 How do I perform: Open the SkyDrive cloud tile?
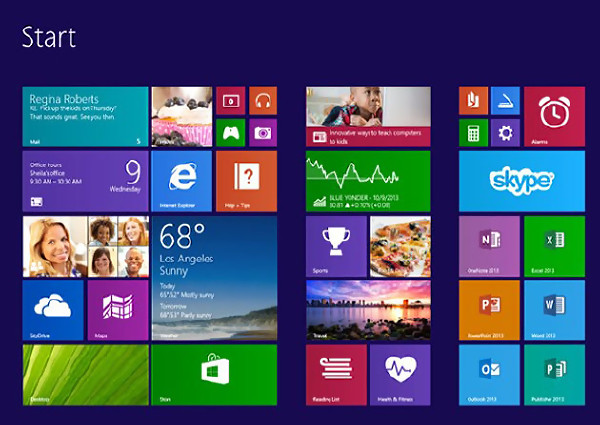point(53,310)
